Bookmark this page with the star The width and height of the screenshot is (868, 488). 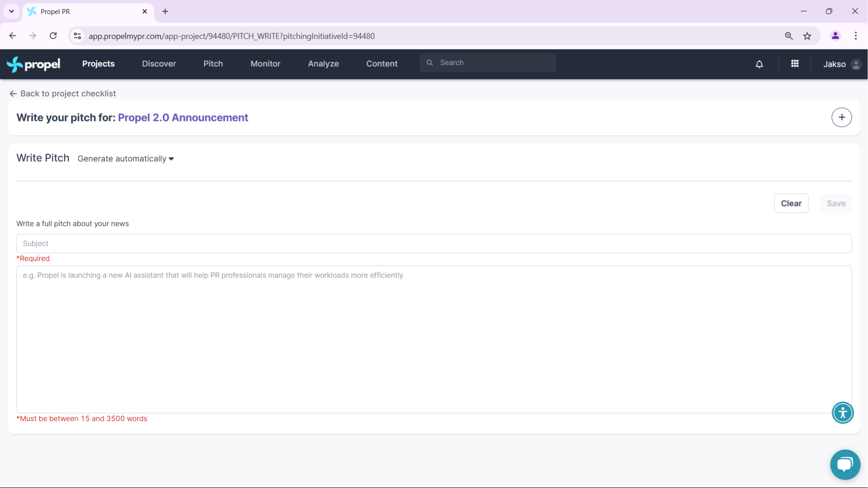click(x=807, y=36)
